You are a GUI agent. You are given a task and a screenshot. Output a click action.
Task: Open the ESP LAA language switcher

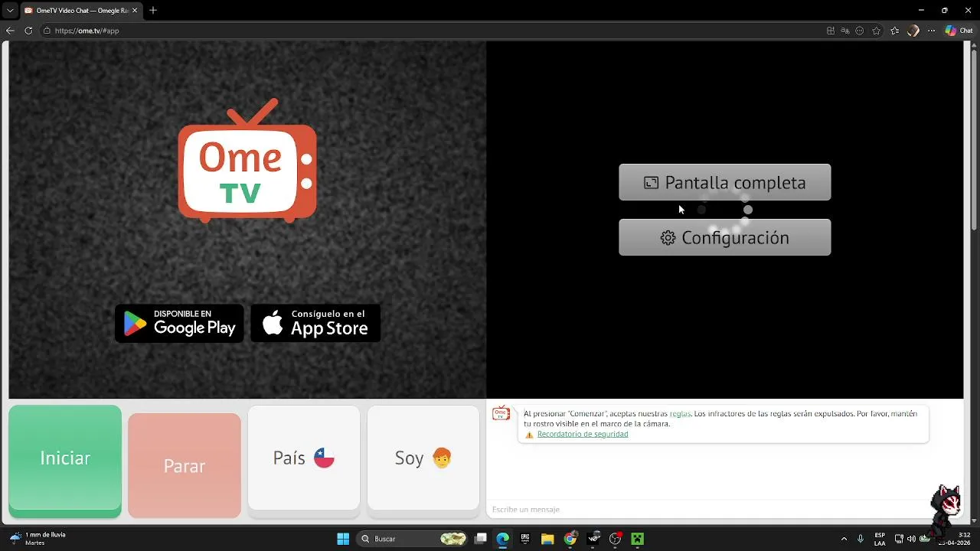(880, 539)
